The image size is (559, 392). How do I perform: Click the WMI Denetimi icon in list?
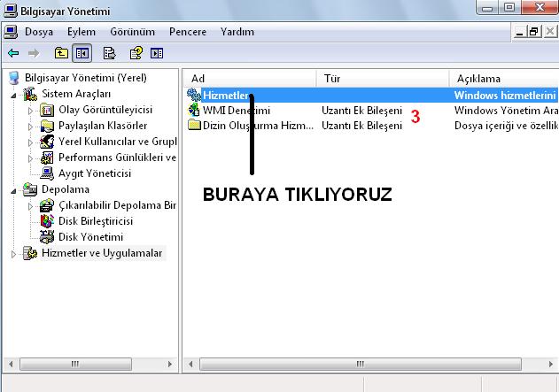click(x=194, y=110)
